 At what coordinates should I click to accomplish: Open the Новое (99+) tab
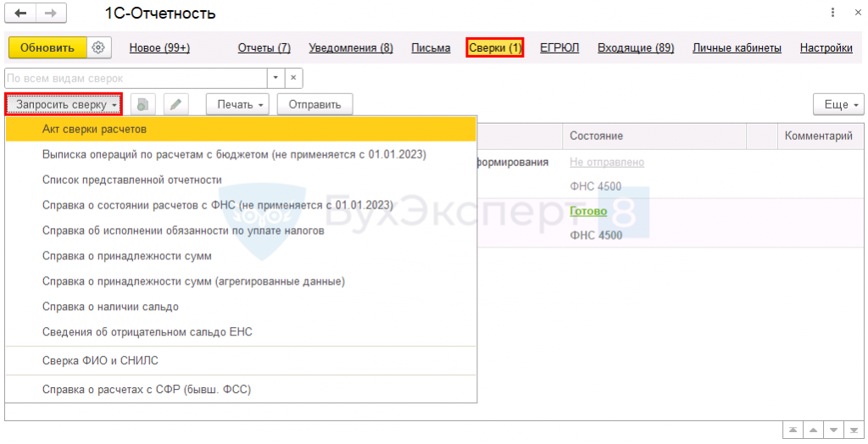coord(159,48)
